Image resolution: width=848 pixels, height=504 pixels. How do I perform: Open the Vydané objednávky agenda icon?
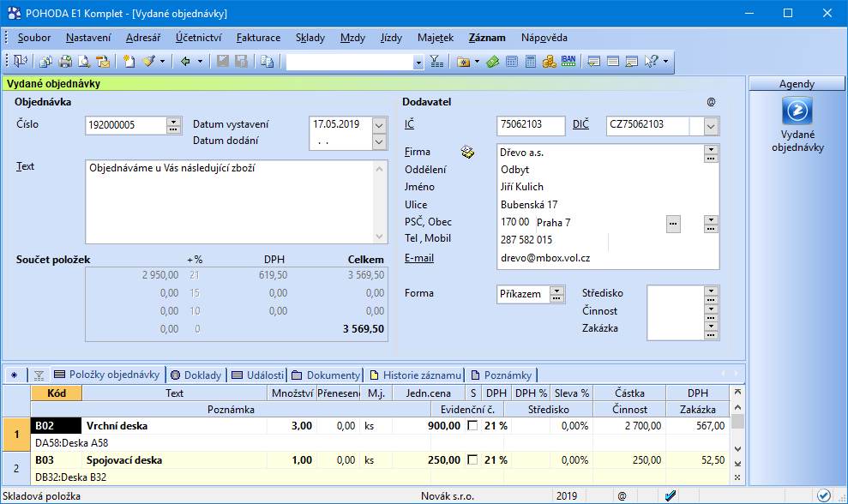pos(797,111)
